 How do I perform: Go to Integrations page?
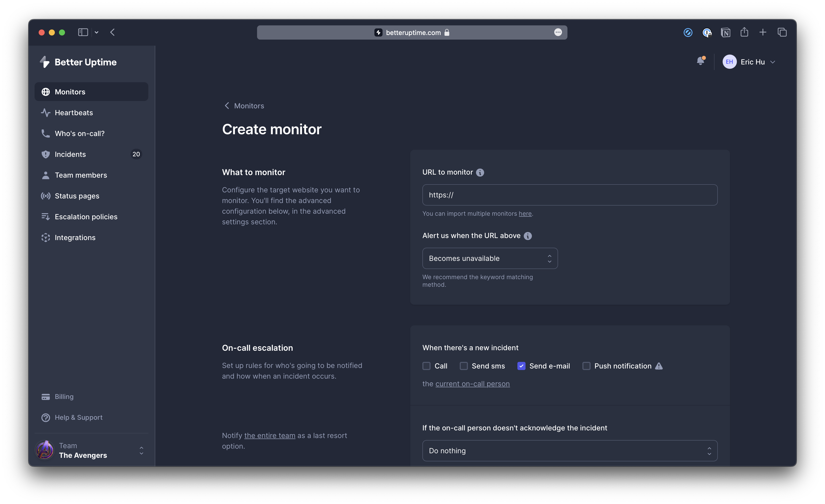[91, 238]
